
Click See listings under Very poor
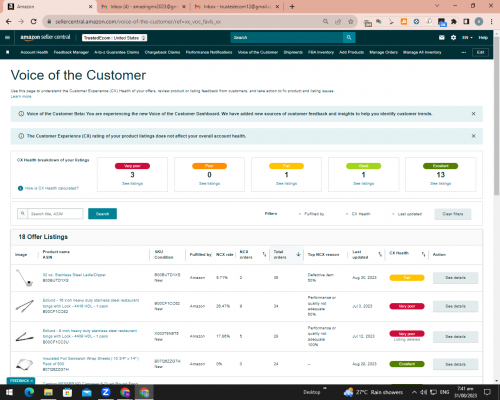click(132, 184)
